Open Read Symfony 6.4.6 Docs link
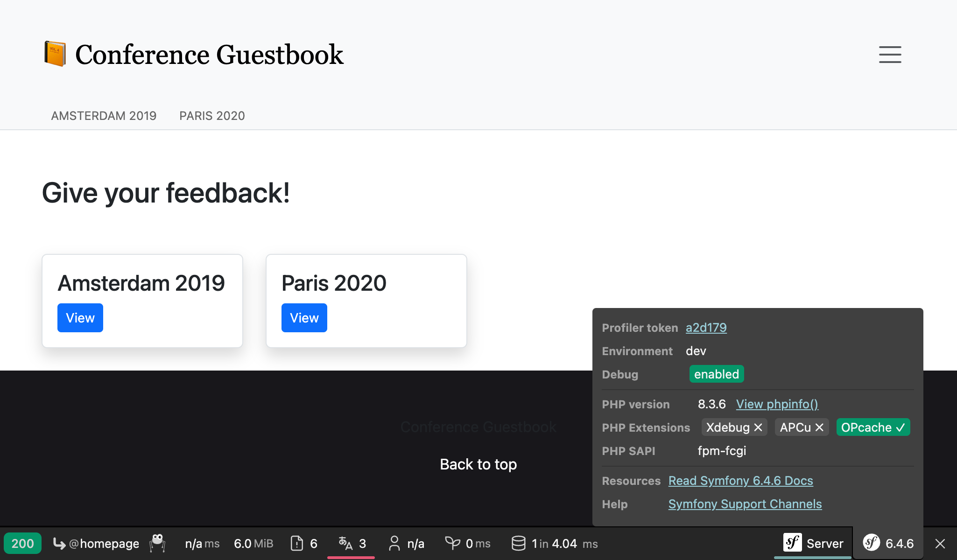The width and height of the screenshot is (957, 560). [740, 481]
